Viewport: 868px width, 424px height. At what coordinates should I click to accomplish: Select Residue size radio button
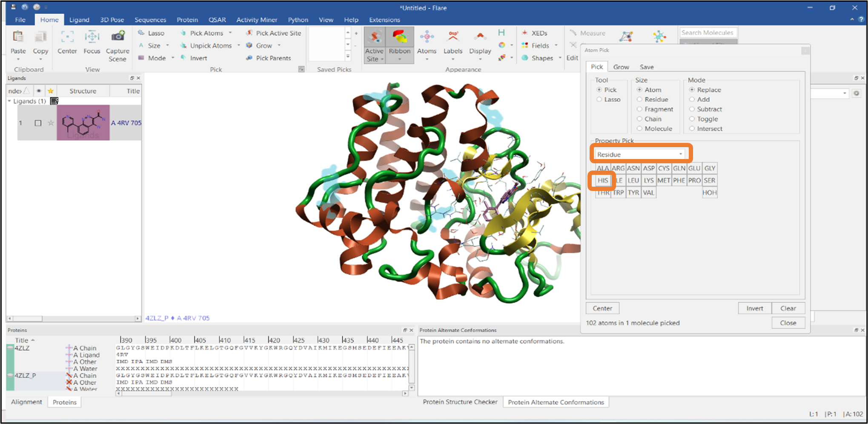[x=639, y=100]
